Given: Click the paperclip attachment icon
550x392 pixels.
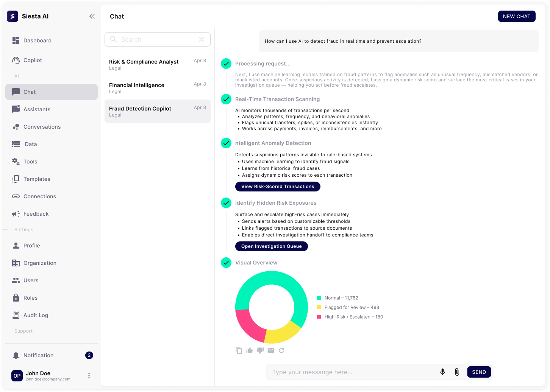Looking at the screenshot, I should [457, 372].
